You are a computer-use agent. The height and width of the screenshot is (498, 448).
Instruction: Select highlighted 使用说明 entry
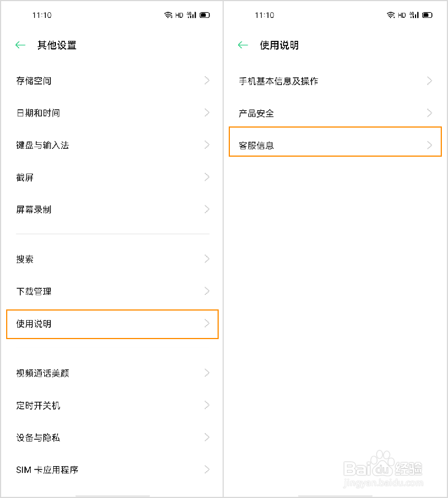click(x=112, y=324)
